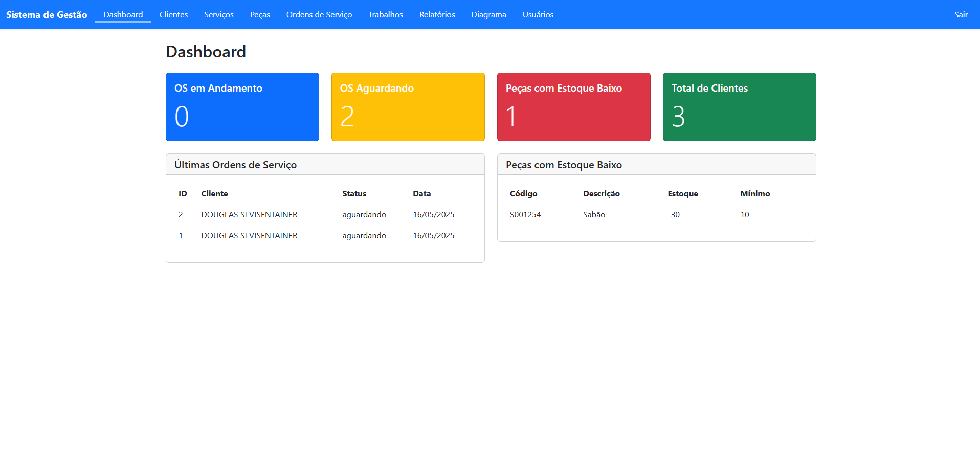The width and height of the screenshot is (980, 464).
Task: Switch to the Trabalhos page
Action: coord(386,14)
